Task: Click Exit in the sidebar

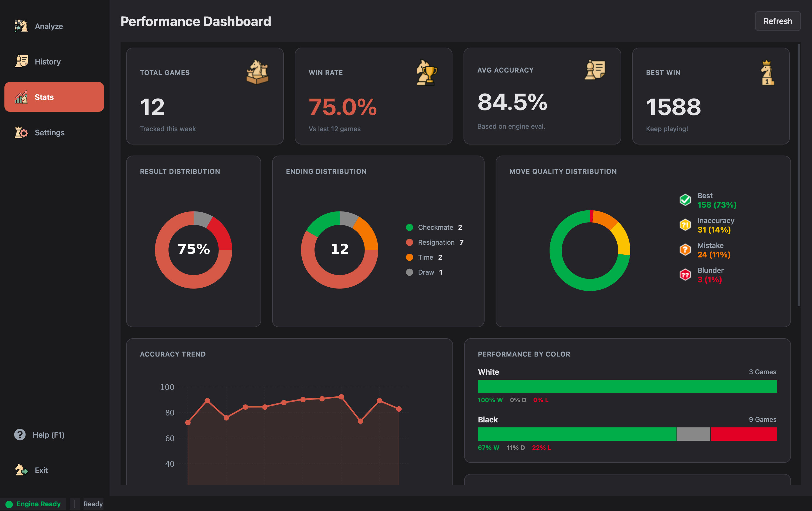Action: click(54, 470)
